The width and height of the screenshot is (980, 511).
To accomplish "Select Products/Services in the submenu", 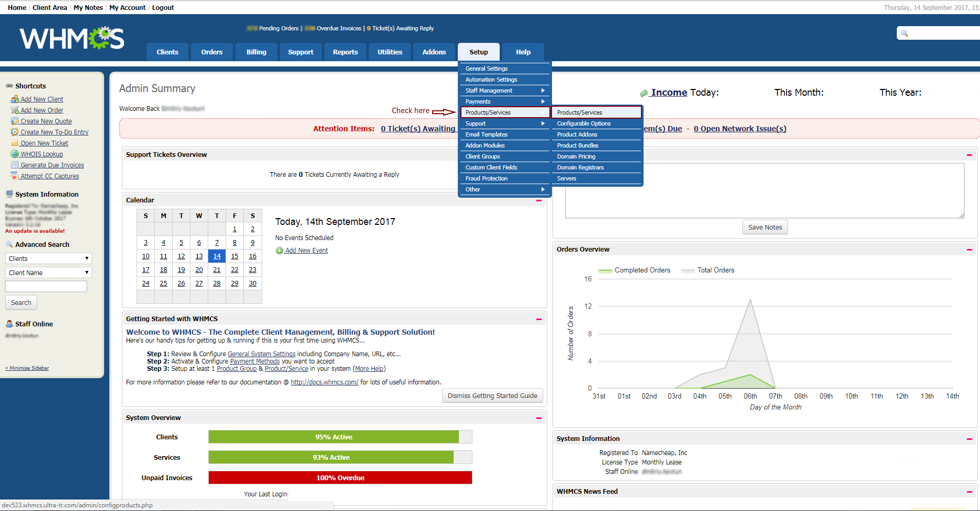I will (x=596, y=112).
